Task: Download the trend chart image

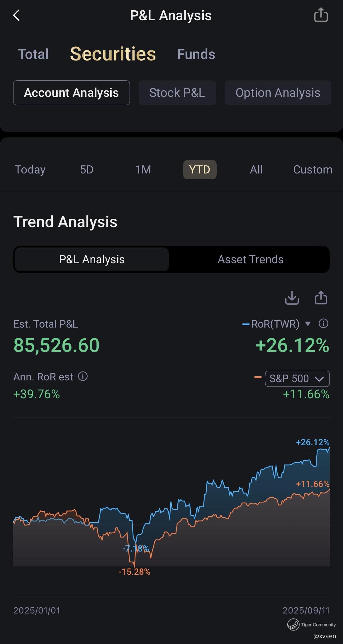Action: pos(292,298)
